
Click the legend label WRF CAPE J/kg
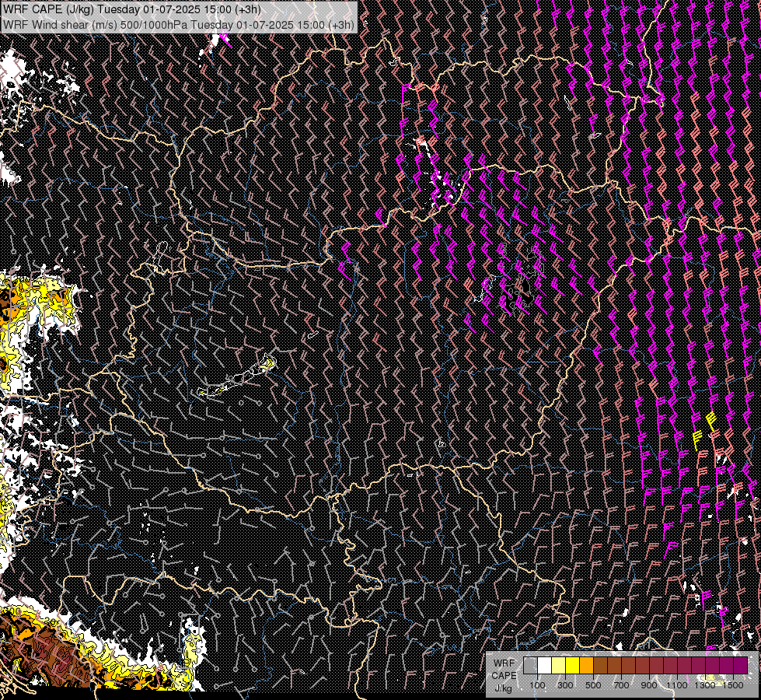coord(504,676)
